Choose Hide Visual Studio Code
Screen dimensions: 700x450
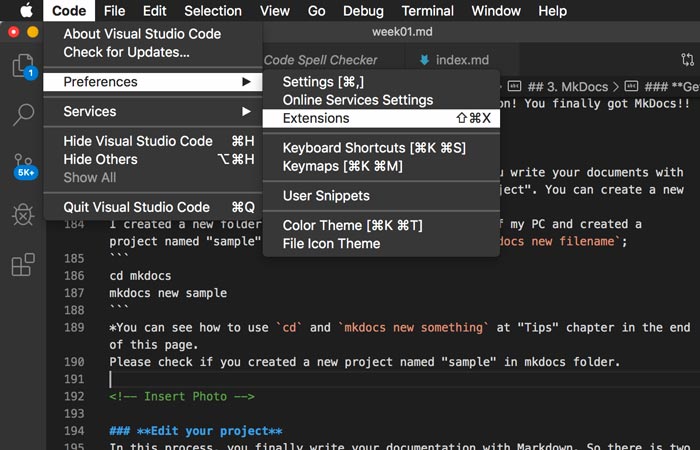click(x=153, y=141)
